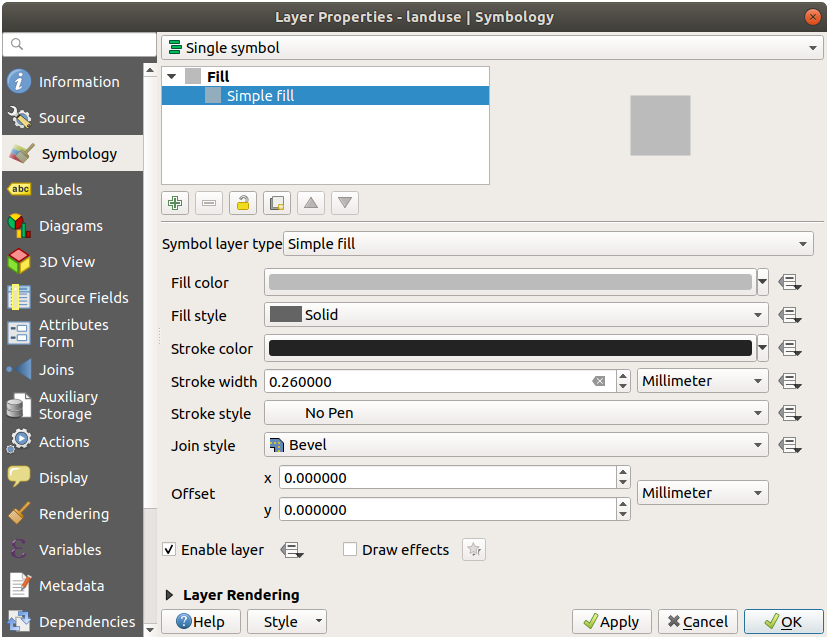Viewport: 829px width, 639px height.
Task: Click the remove symbol layer minus icon
Action: [210, 203]
